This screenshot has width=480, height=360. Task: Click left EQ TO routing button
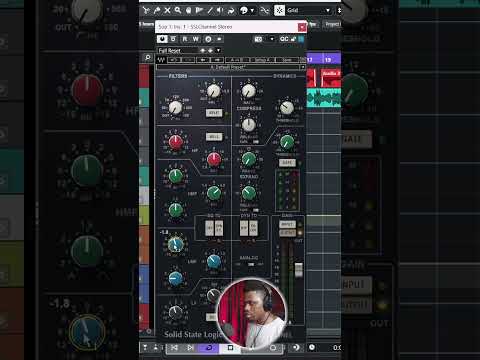point(210,229)
